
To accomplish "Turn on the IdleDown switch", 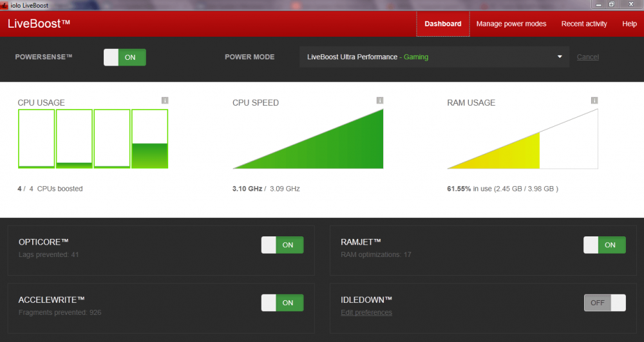I will click(605, 303).
